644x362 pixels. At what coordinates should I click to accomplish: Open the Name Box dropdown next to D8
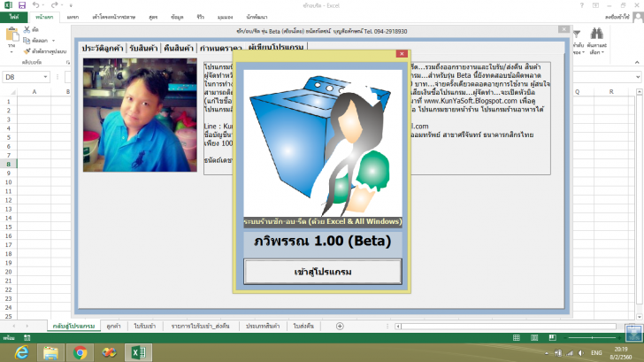tap(45, 77)
